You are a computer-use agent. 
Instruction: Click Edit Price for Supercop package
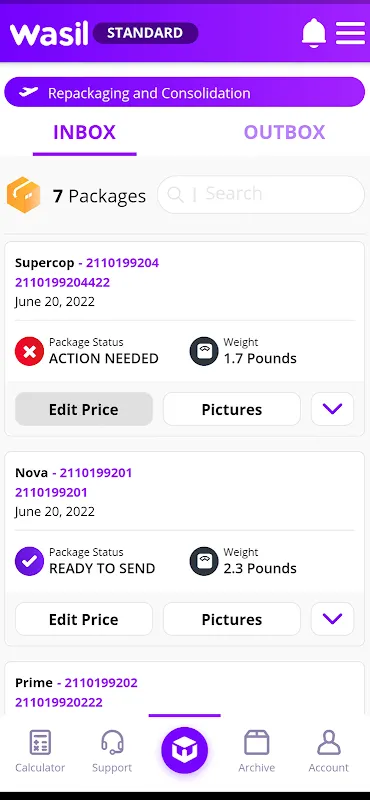(x=84, y=409)
